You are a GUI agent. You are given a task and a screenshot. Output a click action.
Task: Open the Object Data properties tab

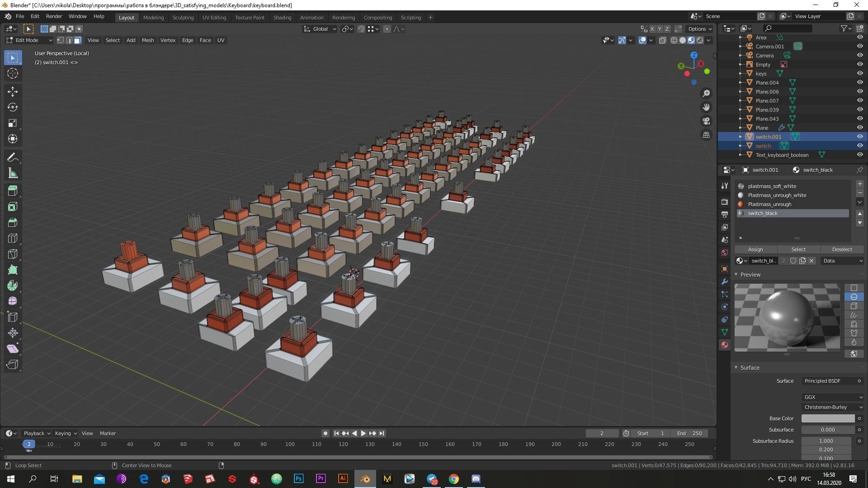click(725, 332)
